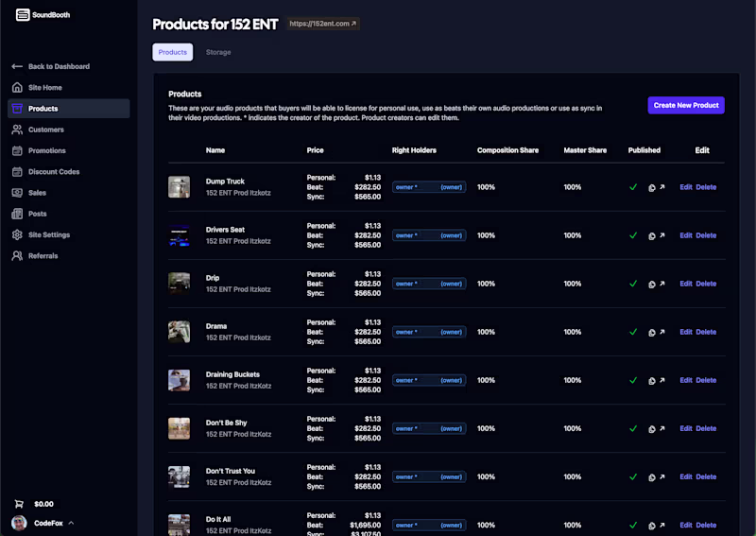Open the https://152ent.com link

click(x=323, y=24)
